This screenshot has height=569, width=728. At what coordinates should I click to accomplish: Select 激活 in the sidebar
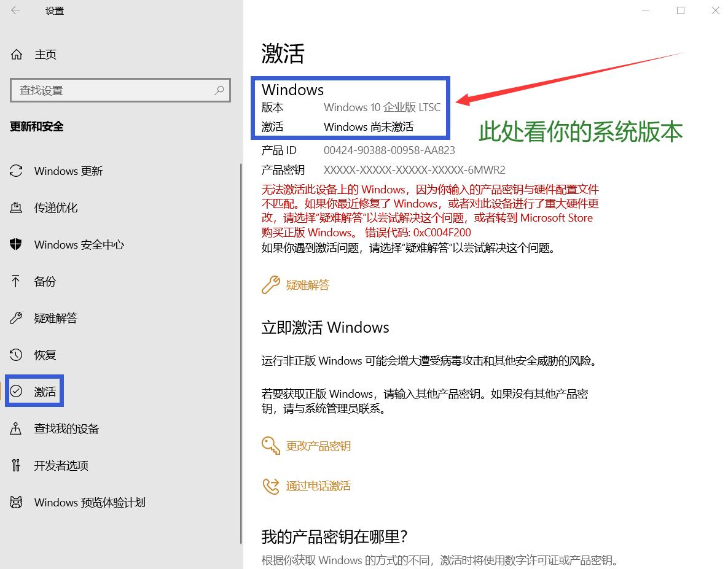click(45, 392)
